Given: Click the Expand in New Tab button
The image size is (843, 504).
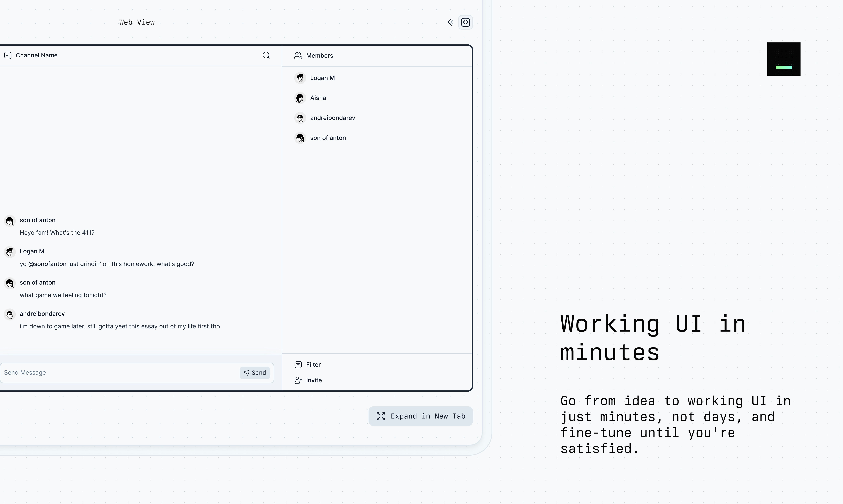Looking at the screenshot, I should [420, 416].
